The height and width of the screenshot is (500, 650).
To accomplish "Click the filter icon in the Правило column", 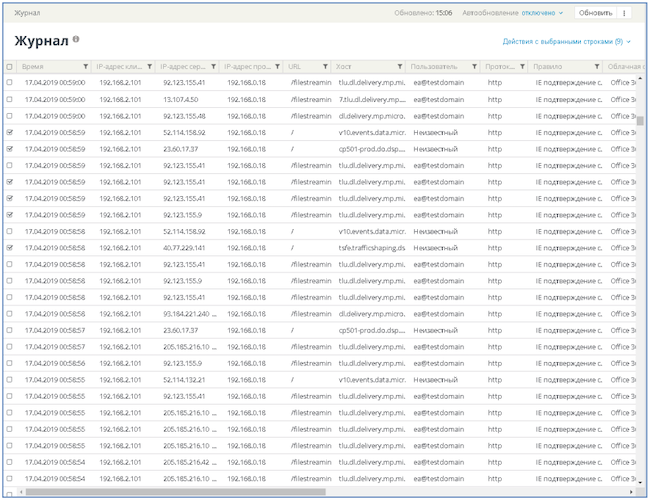I will 597,67.
